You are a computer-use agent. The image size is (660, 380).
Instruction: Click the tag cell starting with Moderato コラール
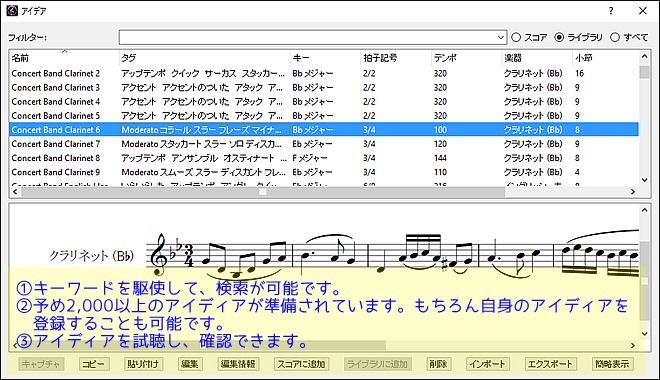205,130
